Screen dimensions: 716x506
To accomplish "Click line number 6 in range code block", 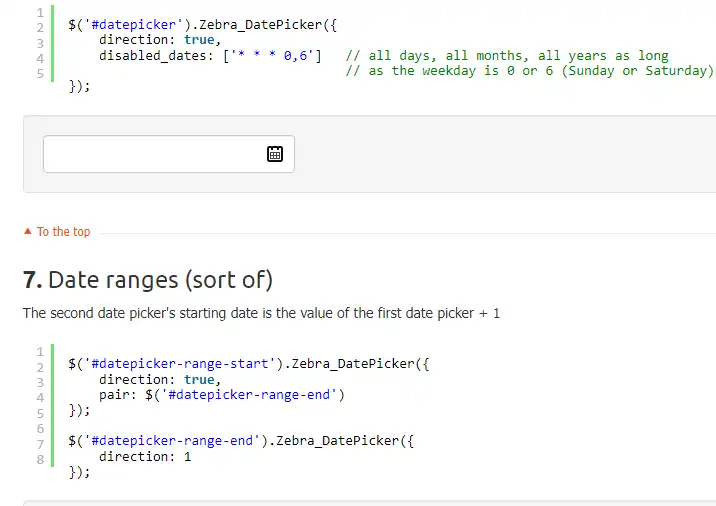I will (41, 428).
